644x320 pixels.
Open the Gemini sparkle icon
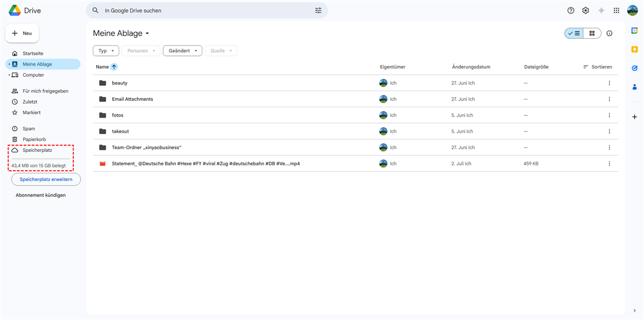pos(601,10)
